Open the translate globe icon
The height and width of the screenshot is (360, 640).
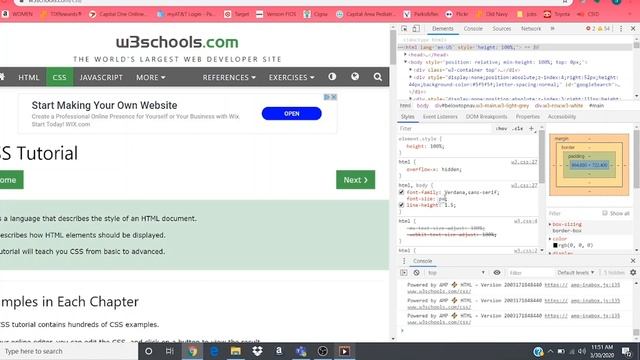point(355,77)
